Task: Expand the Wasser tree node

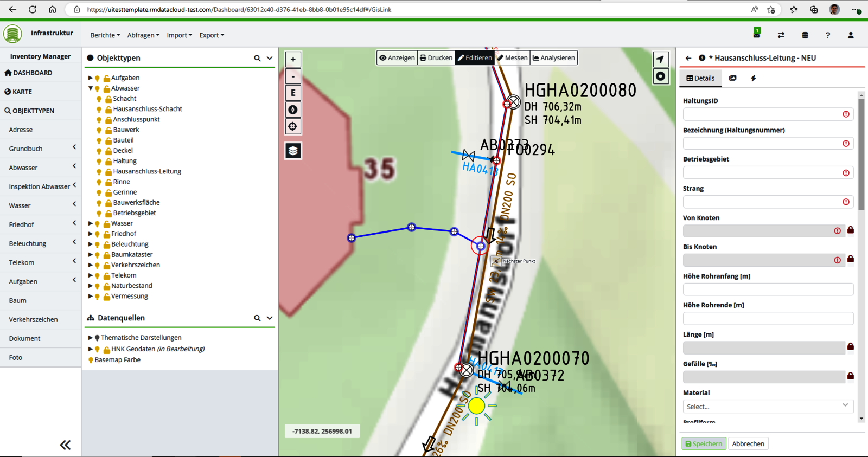Action: 91,223
